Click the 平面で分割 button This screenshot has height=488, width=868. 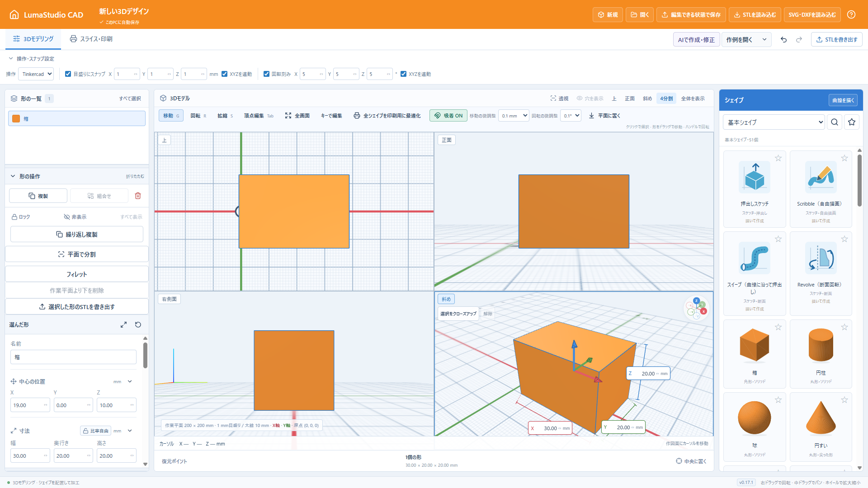click(x=77, y=254)
